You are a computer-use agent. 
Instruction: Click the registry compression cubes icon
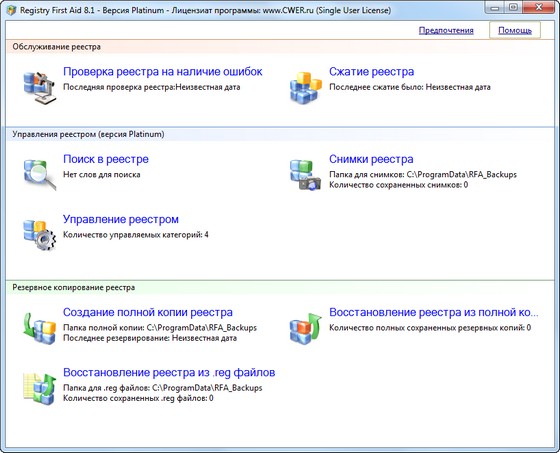[x=305, y=88]
